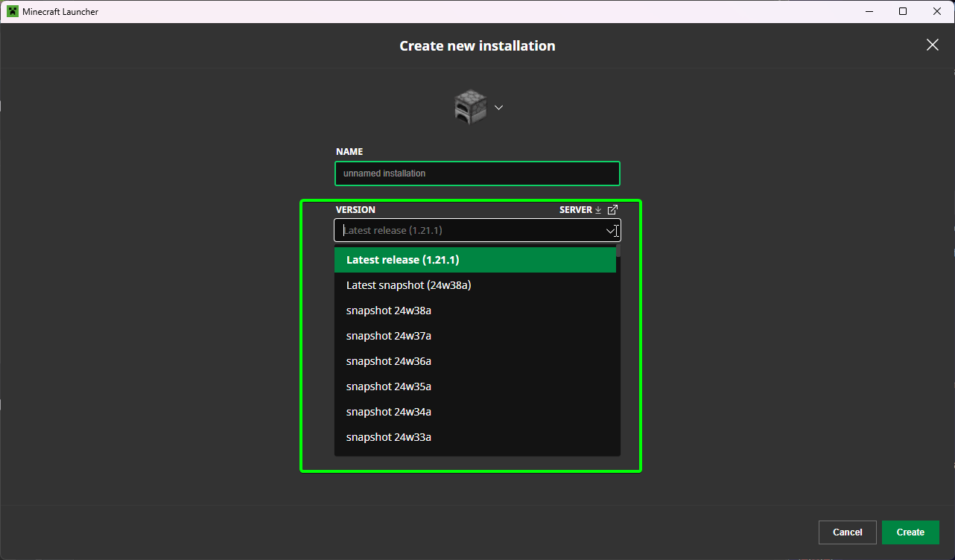This screenshot has width=955, height=560.
Task: Choose snapshot 24w33a from list
Action: tap(475, 437)
